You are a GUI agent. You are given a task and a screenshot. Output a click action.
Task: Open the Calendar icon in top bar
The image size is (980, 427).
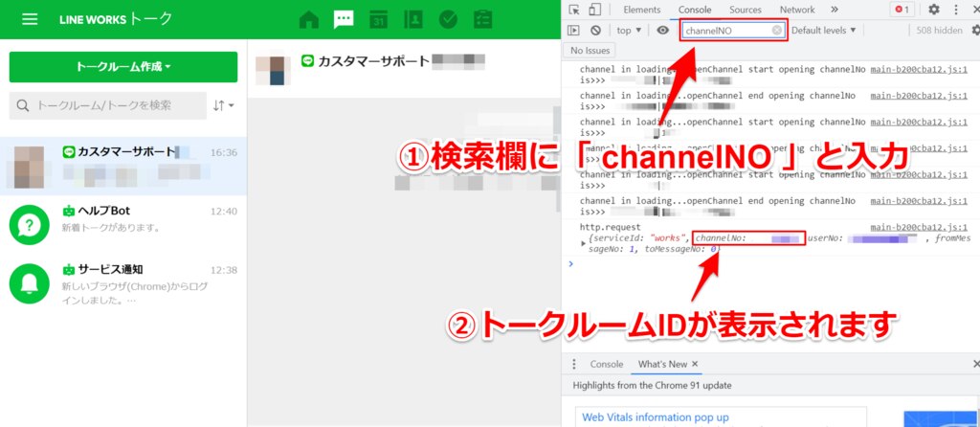pos(378,19)
